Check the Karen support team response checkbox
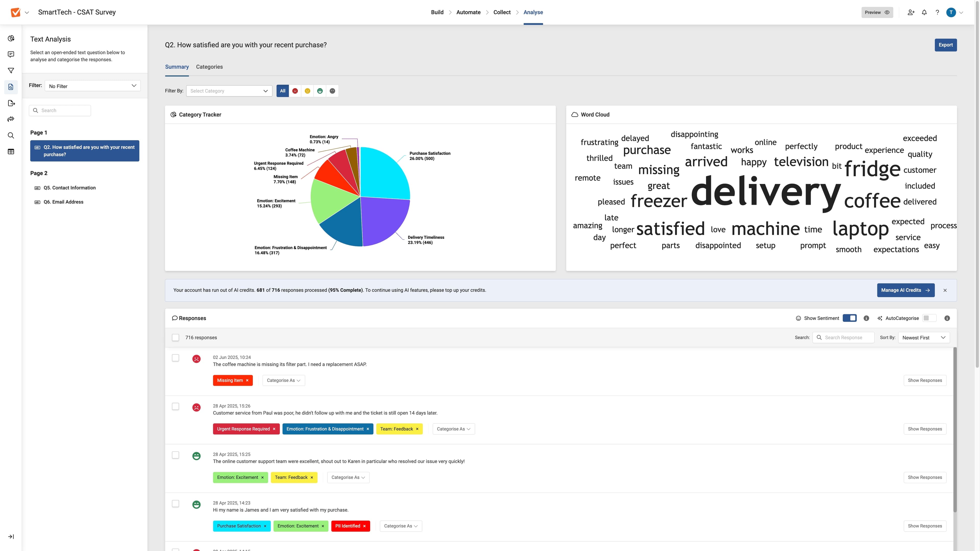The height and width of the screenshot is (551, 980). pos(175,455)
